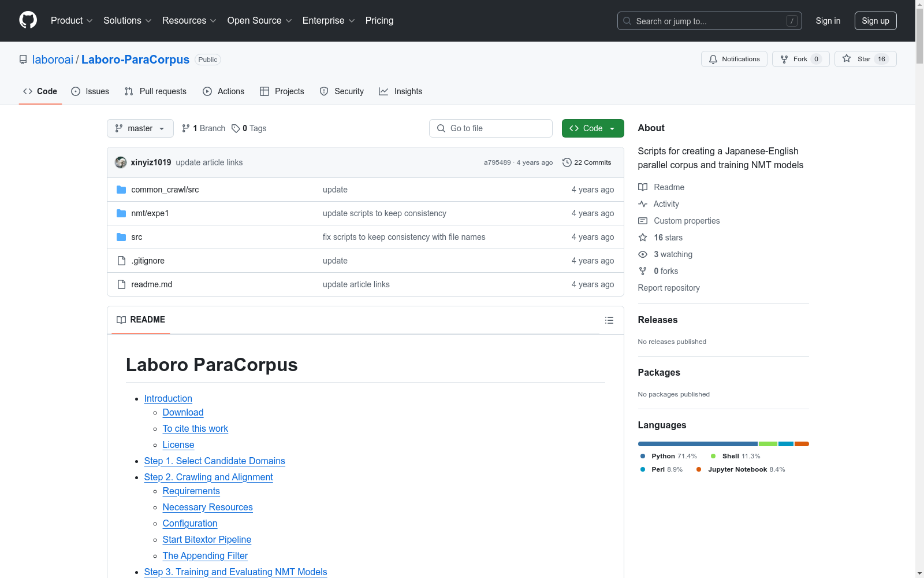The height and width of the screenshot is (578, 924).
Task: Click the commit history clock icon
Action: [x=567, y=162]
